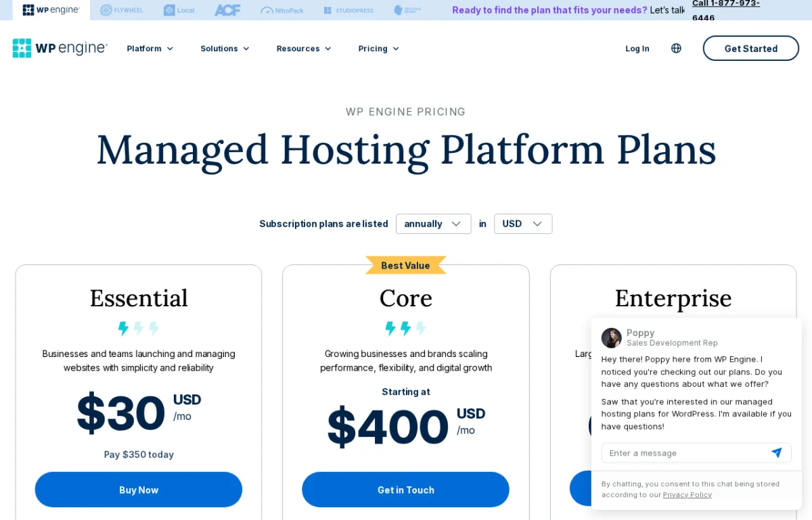
Task: Click the Managed Hosting Platform Plans heading
Action: [x=406, y=150]
